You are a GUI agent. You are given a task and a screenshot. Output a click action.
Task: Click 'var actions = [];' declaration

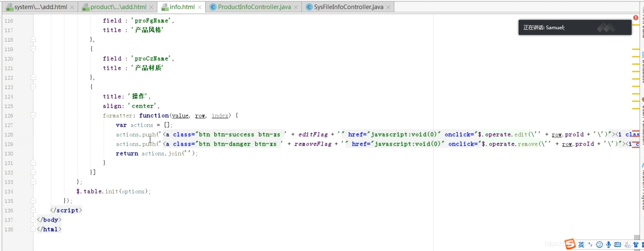point(144,125)
